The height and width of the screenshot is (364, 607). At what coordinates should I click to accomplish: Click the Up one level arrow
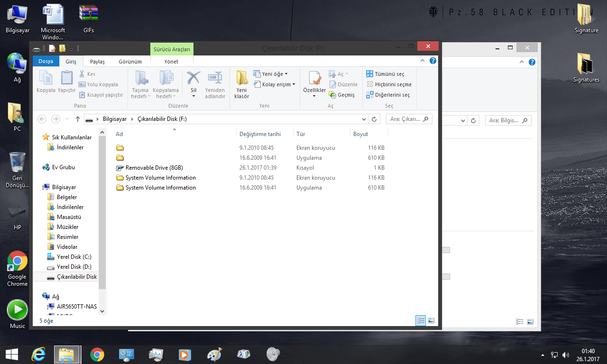tap(77, 119)
